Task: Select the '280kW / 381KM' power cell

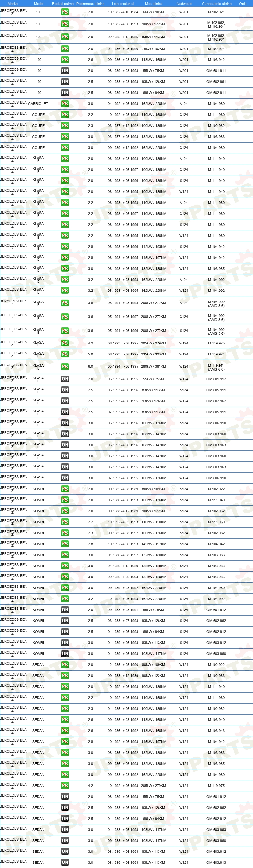Action: tap(153, 366)
